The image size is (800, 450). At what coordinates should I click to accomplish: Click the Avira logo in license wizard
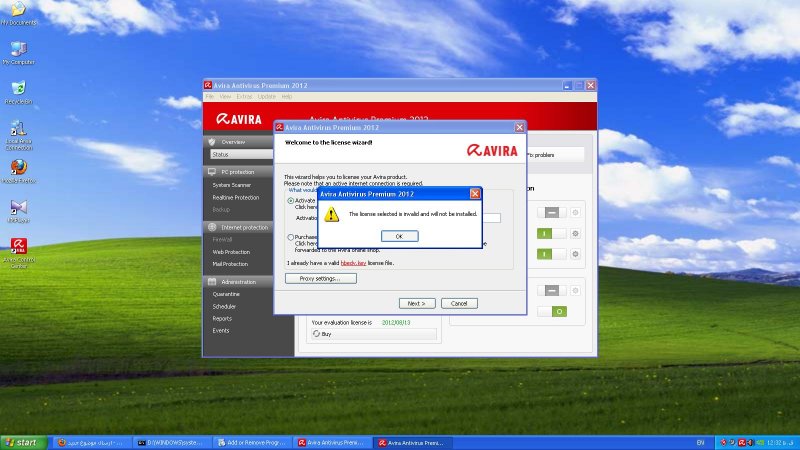pyautogui.click(x=492, y=151)
